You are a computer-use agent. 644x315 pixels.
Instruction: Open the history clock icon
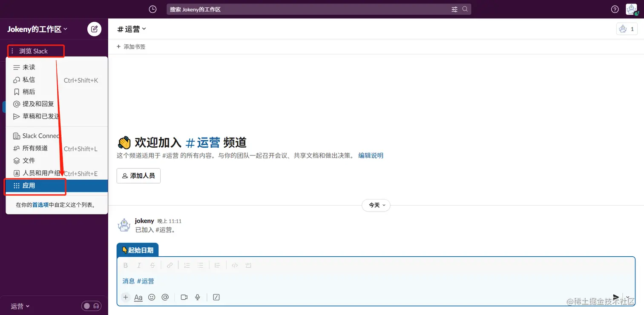(152, 9)
